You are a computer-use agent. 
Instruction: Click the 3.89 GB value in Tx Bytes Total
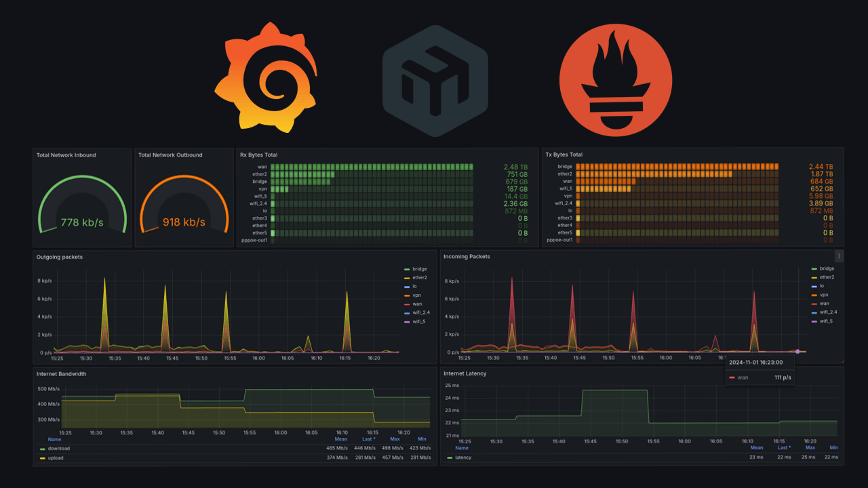(x=821, y=203)
